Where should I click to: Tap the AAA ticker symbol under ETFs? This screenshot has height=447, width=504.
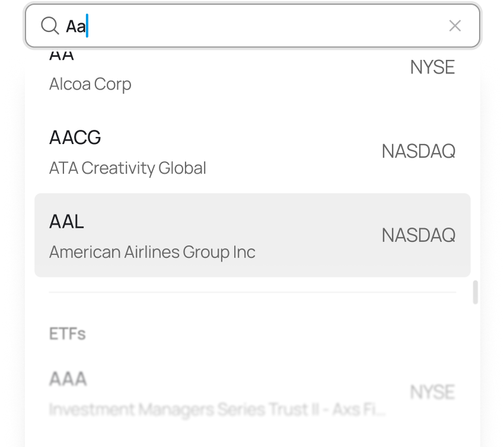(68, 379)
